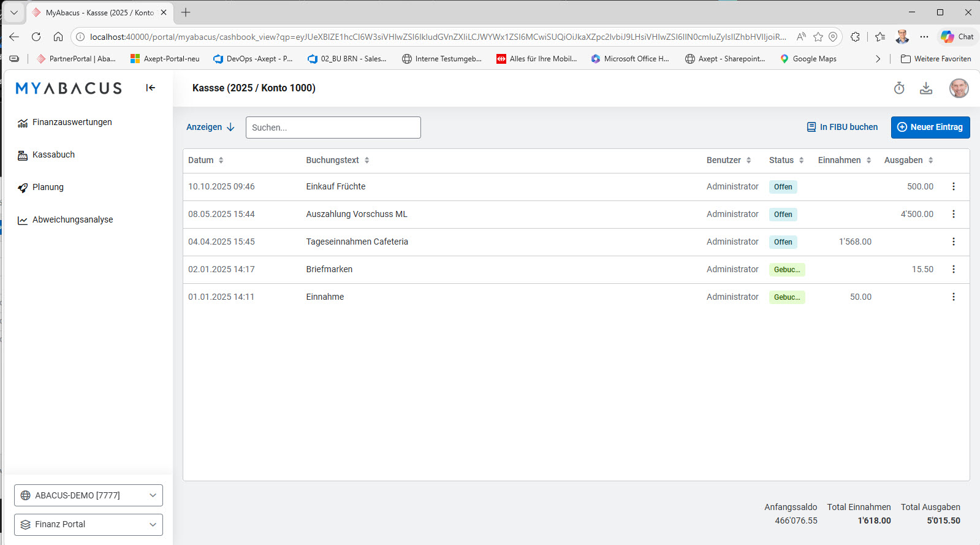Image resolution: width=980 pixels, height=545 pixels.
Task: Sort table by Buchungstext column
Action: point(338,160)
